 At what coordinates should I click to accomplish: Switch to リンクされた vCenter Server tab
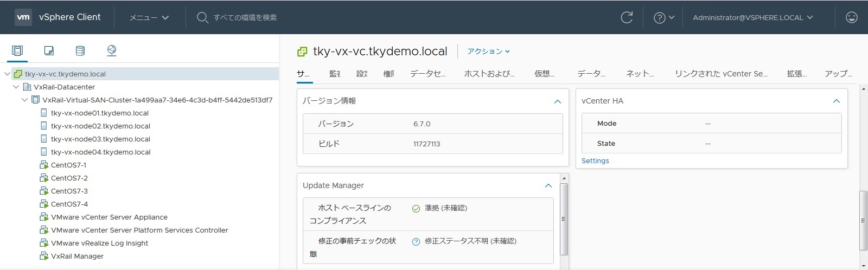(720, 74)
